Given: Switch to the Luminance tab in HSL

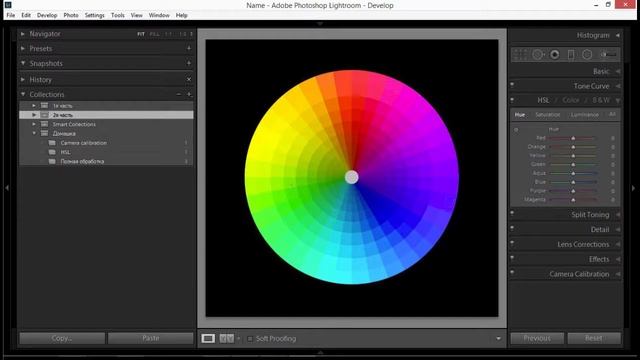Looking at the screenshot, I should click(x=584, y=115).
